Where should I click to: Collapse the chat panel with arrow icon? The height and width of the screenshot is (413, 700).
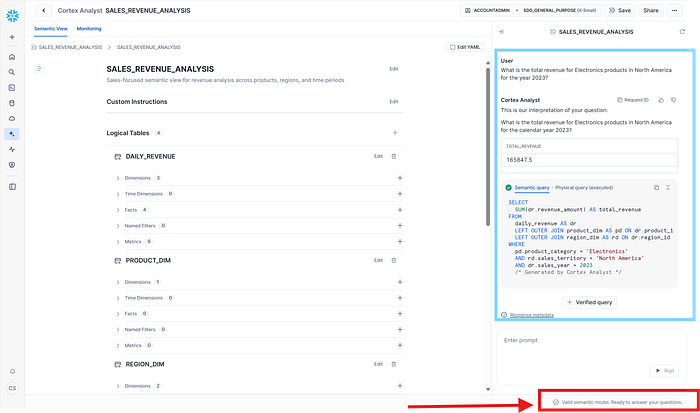coord(501,32)
